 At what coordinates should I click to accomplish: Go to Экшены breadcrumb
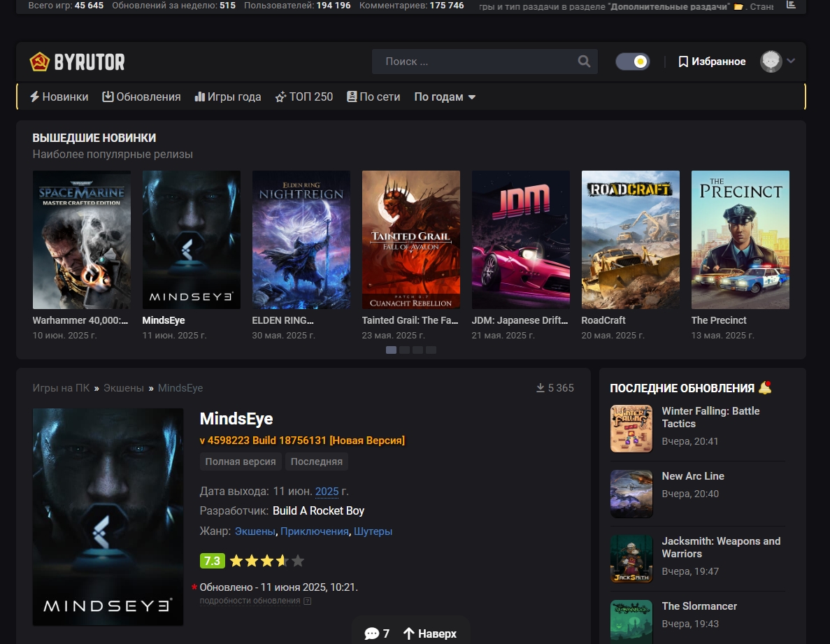[123, 388]
